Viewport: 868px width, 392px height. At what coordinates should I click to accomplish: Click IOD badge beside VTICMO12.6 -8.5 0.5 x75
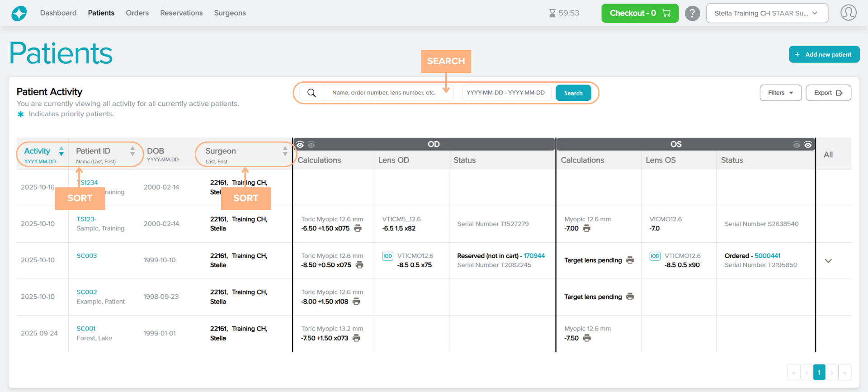pyautogui.click(x=387, y=256)
